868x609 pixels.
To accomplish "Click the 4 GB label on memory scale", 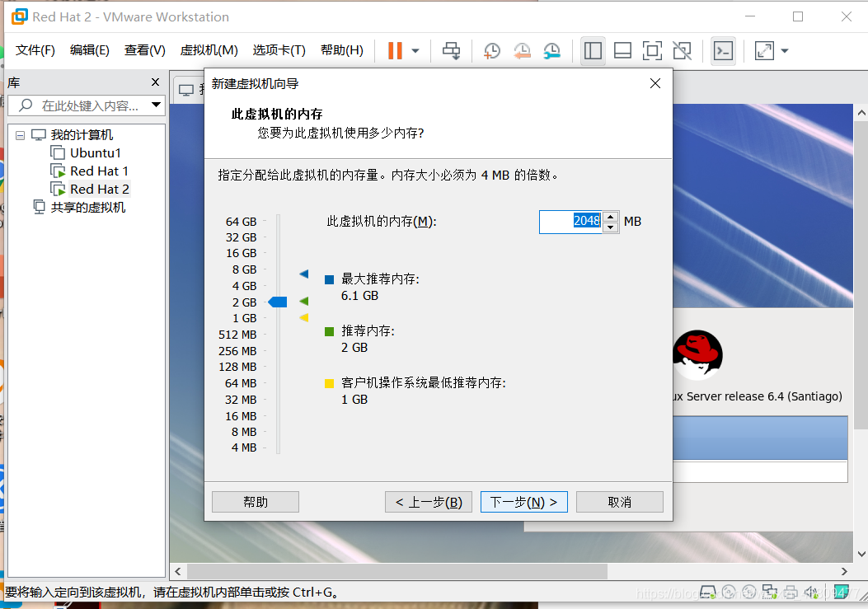I will coord(244,286).
